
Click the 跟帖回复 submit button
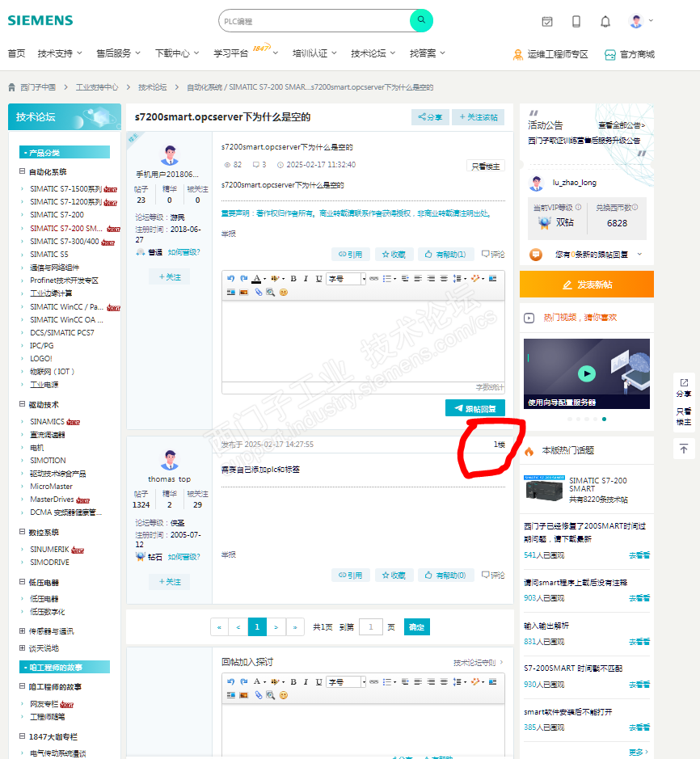(475, 408)
